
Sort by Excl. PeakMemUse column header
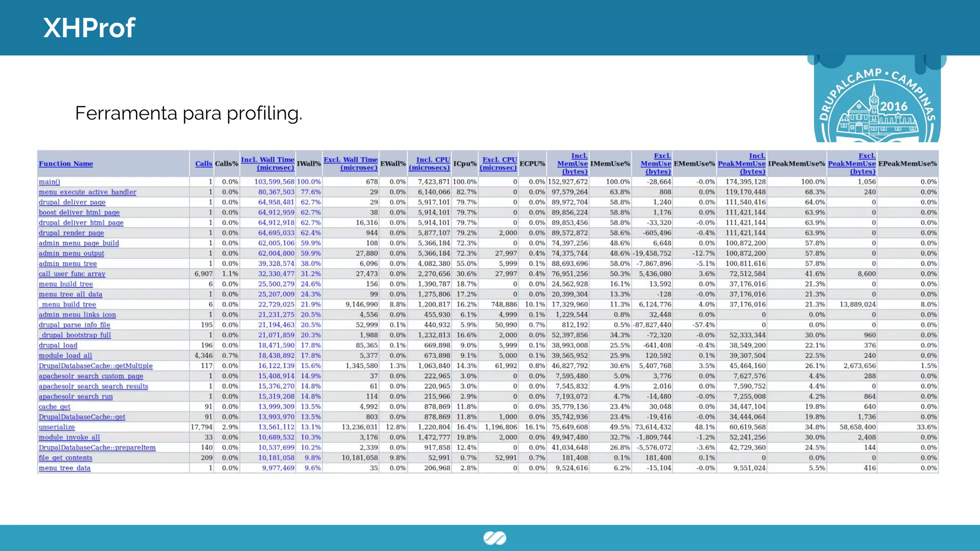pyautogui.click(x=852, y=164)
